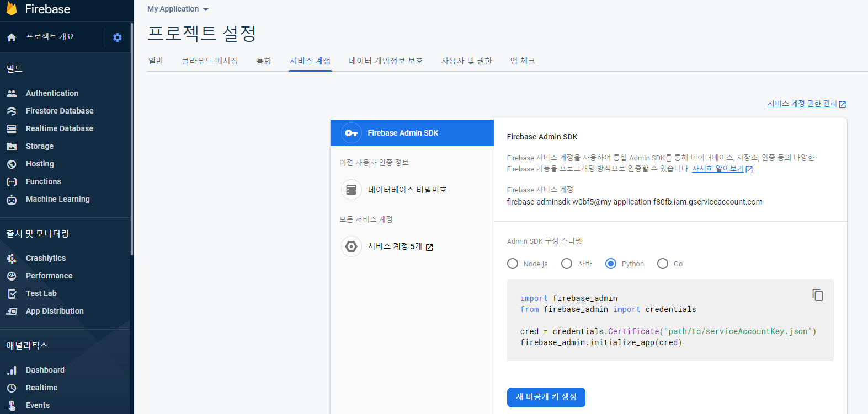Open Authentication in the sidebar
The width and height of the screenshot is (868, 414).
point(52,93)
